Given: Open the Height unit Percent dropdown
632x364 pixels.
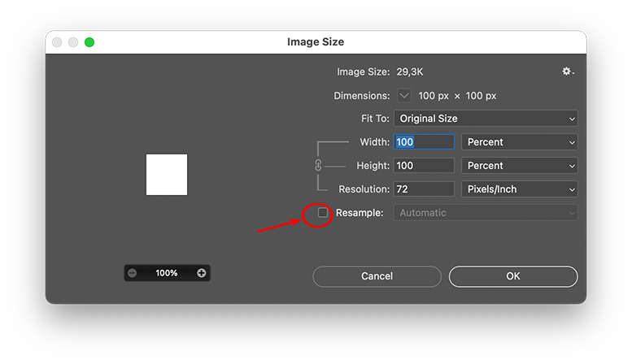Looking at the screenshot, I should coord(519,166).
